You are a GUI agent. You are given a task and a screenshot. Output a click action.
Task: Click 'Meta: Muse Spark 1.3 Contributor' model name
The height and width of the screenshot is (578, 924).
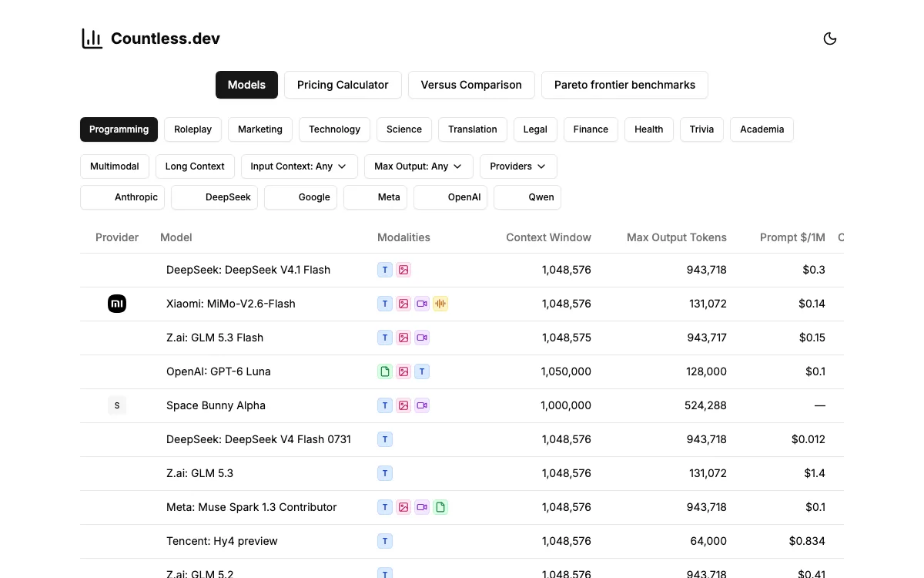coord(252,507)
